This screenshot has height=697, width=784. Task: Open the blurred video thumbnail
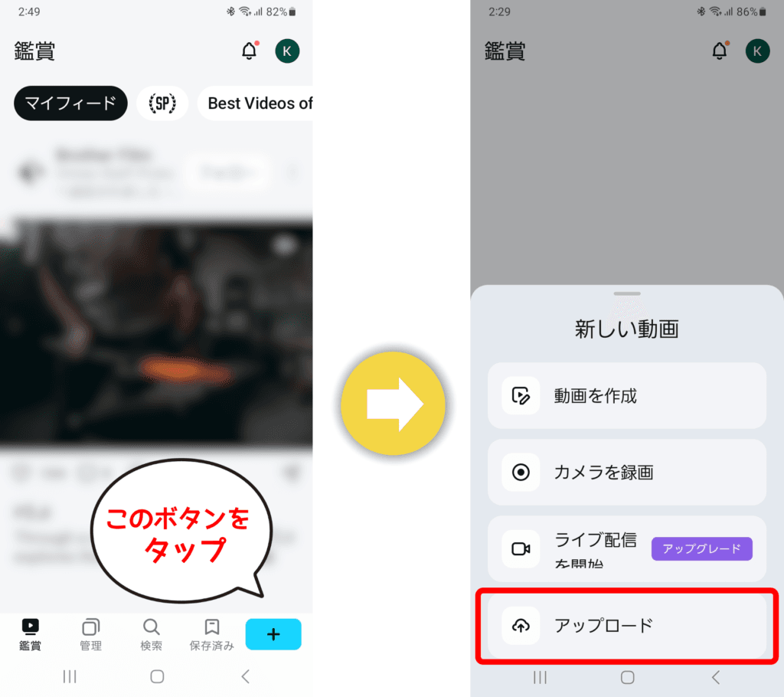(x=156, y=333)
